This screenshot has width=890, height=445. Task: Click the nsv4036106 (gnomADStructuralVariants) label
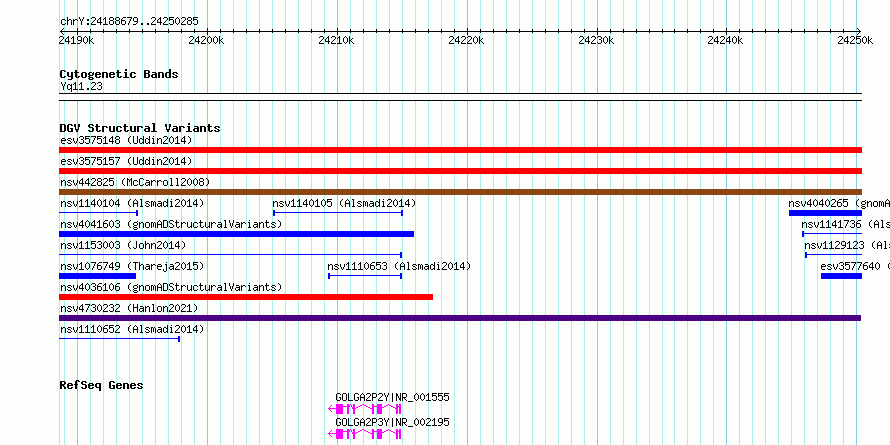[171, 287]
